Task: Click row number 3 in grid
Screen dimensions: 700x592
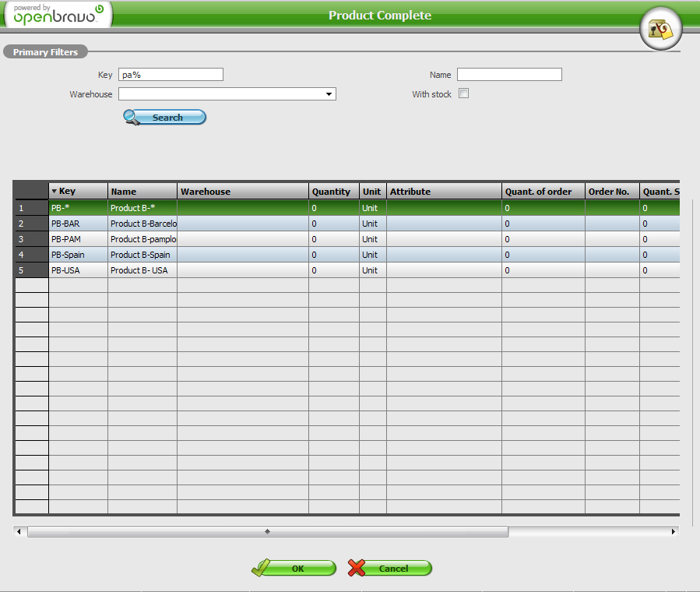Action: click(x=32, y=239)
